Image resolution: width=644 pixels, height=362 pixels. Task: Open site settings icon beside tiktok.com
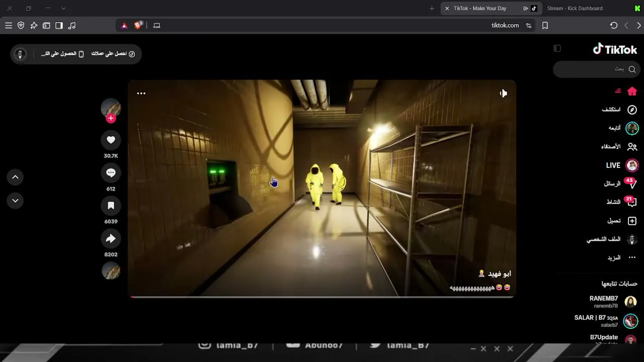[x=528, y=25]
